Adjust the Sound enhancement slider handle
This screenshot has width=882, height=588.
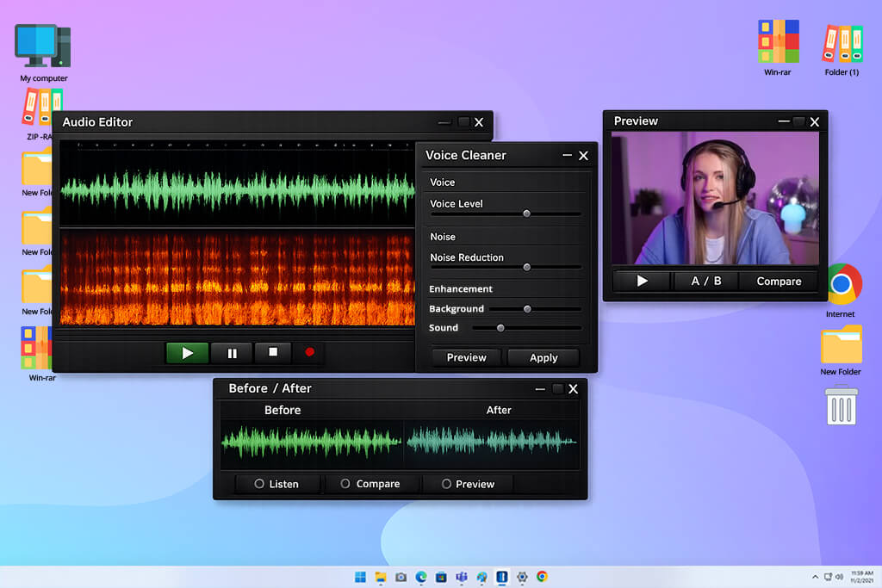500,328
